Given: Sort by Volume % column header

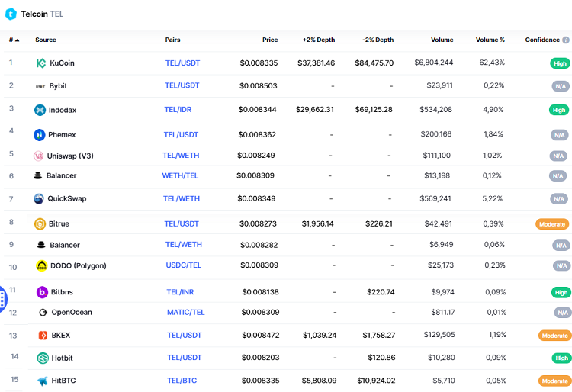Looking at the screenshot, I should (x=490, y=40).
